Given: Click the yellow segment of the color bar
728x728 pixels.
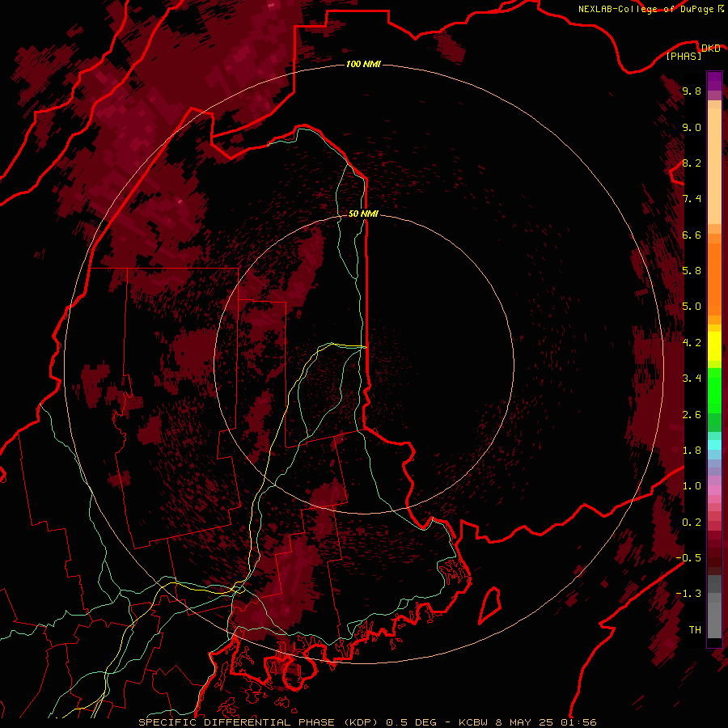Looking at the screenshot, I should pos(714,346).
